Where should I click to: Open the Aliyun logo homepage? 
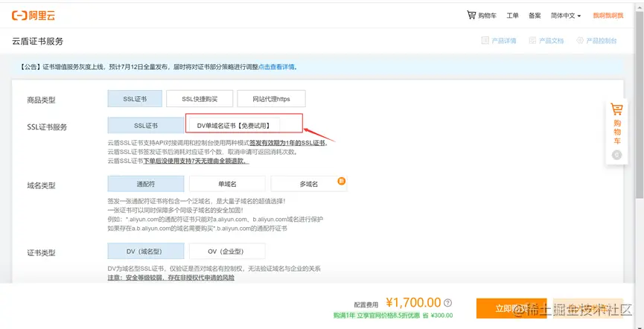pos(34,16)
